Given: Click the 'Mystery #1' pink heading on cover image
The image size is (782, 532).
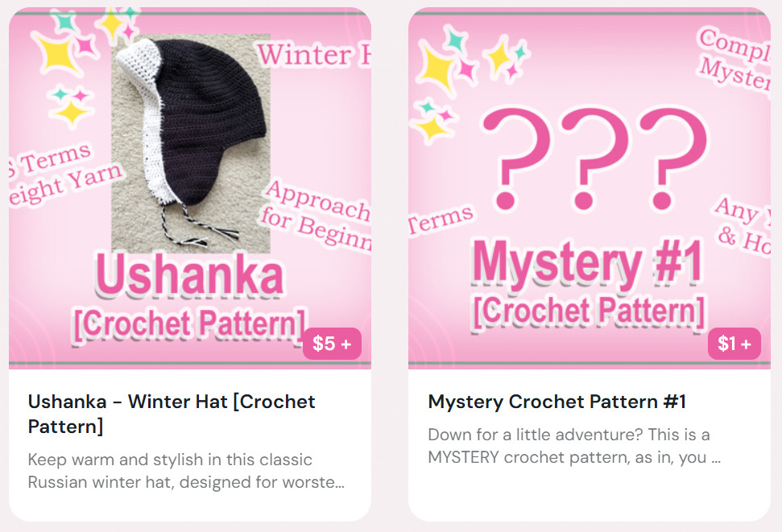Looking at the screenshot, I should click(x=589, y=264).
